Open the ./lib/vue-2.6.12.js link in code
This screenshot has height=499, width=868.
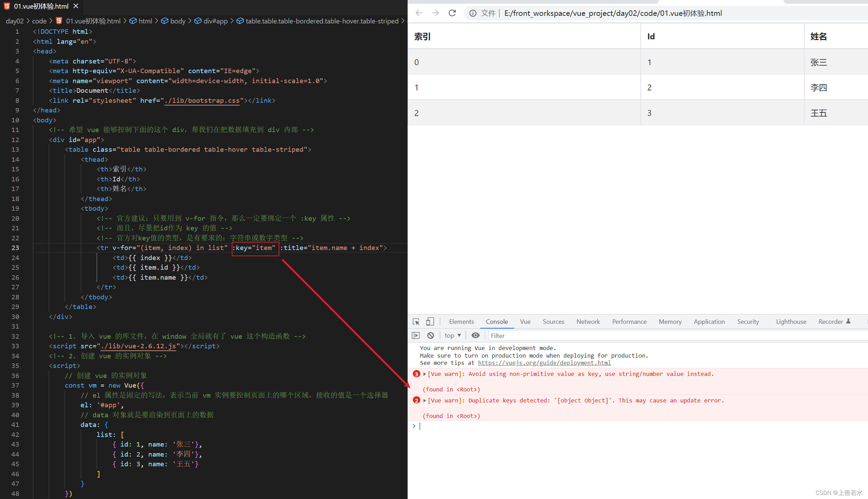click(x=138, y=346)
